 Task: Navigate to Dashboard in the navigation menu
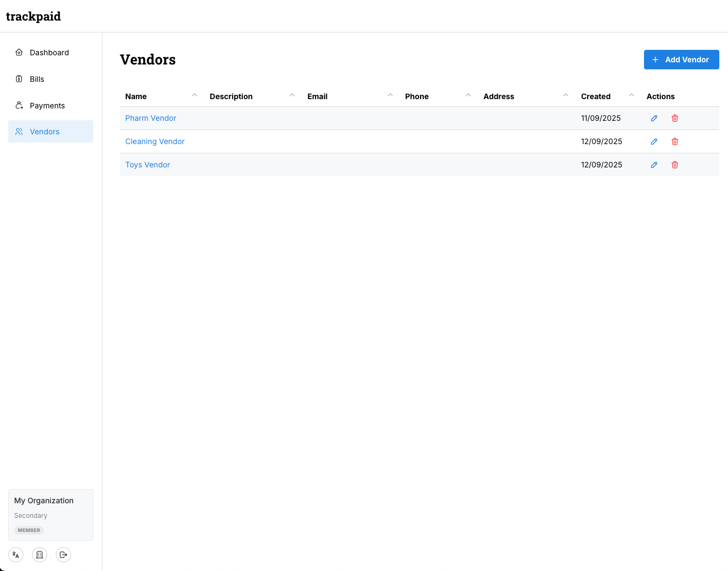coord(49,53)
